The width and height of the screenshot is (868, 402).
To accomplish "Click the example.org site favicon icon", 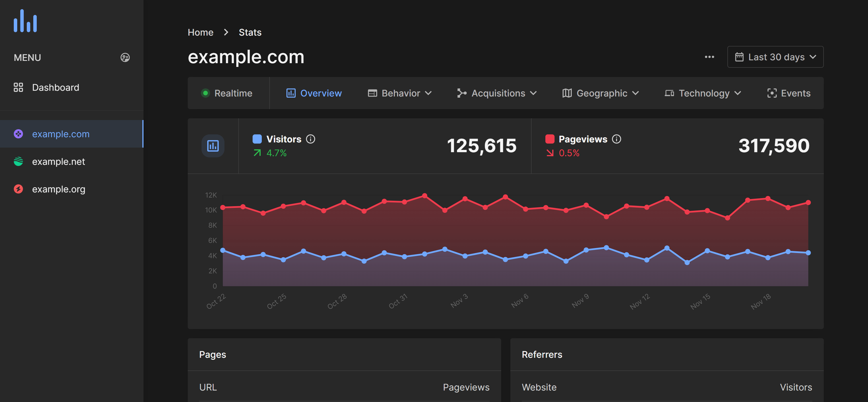I will [x=18, y=189].
